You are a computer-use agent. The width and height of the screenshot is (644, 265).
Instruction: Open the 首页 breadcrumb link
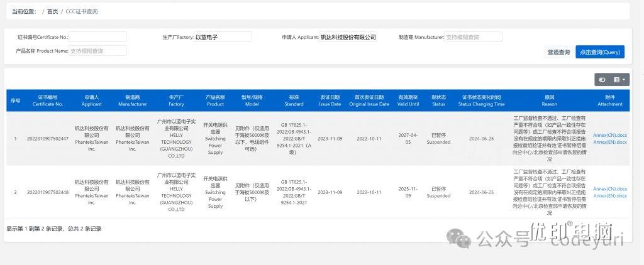(53, 11)
